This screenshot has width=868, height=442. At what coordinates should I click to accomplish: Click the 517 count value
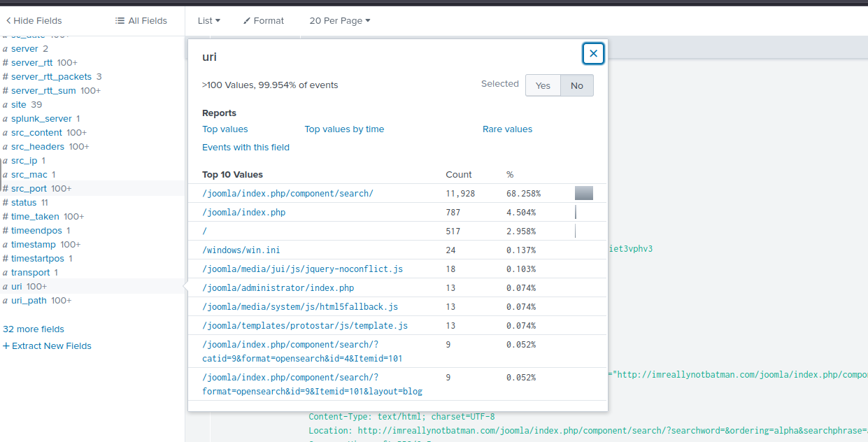point(453,231)
